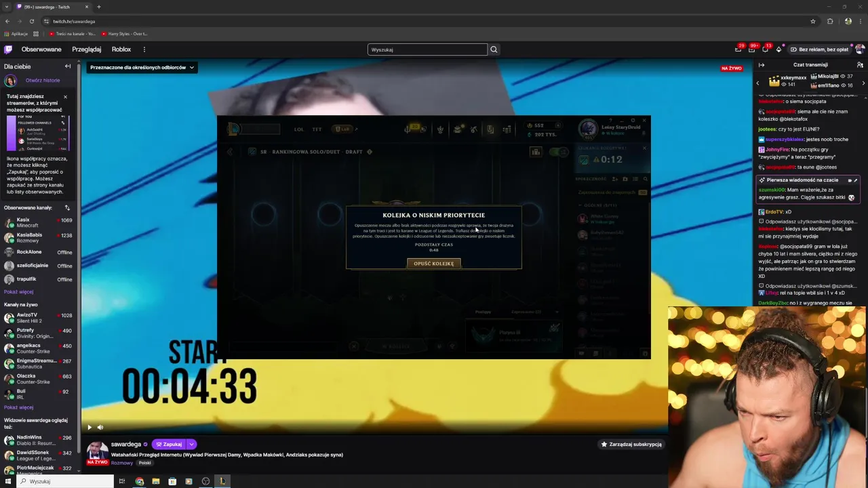Screen dimensions: 868x488
Task: Open the chat community users list
Action: 860,65
